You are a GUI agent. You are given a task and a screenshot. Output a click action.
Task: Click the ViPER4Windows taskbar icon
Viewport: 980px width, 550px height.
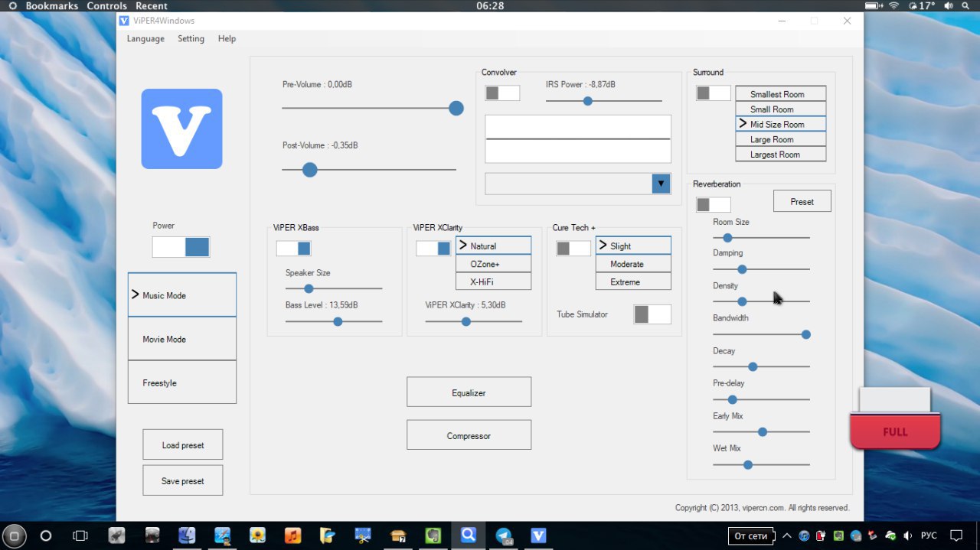pos(538,535)
